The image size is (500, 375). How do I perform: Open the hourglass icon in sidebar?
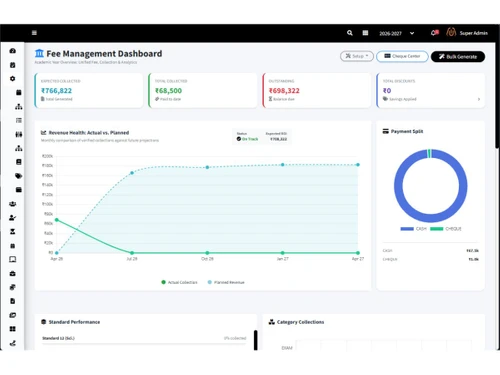click(x=13, y=231)
